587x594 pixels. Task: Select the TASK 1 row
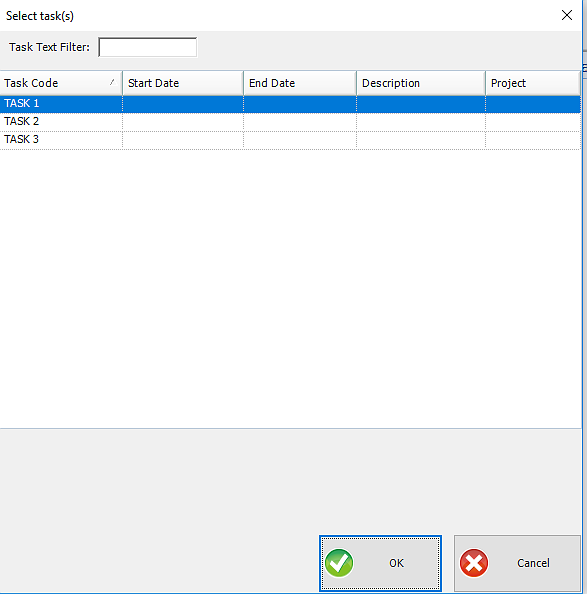click(x=290, y=104)
